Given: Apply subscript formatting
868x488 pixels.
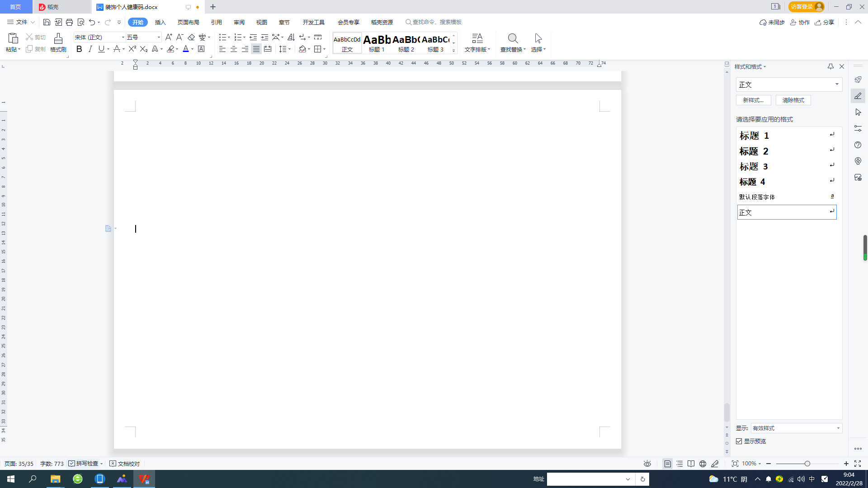Looking at the screenshot, I should tap(144, 49).
